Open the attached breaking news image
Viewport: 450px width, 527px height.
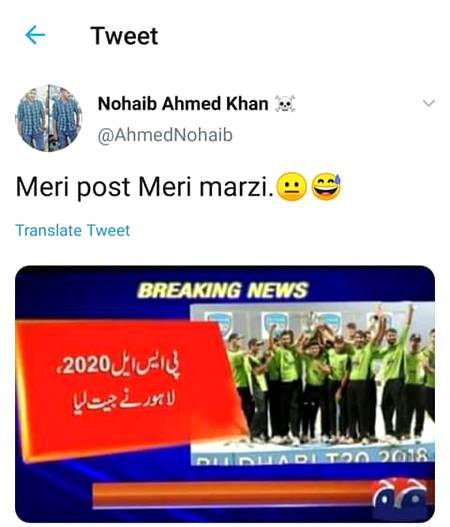(225, 394)
